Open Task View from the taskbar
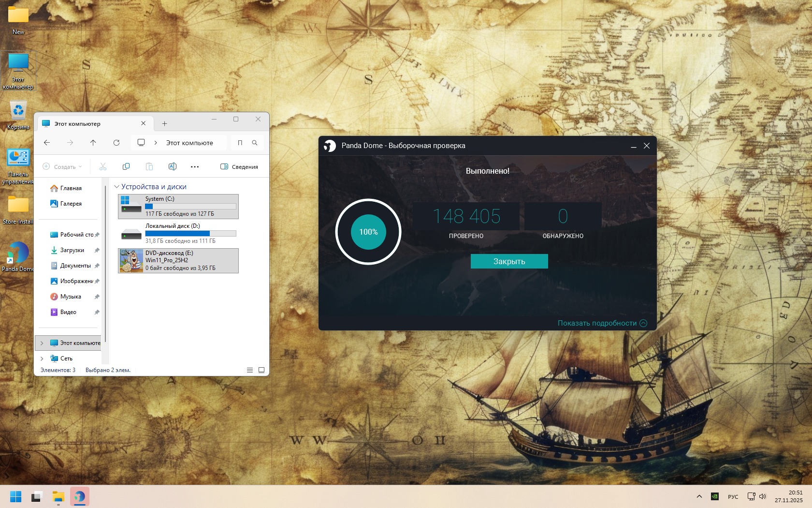 point(37,496)
